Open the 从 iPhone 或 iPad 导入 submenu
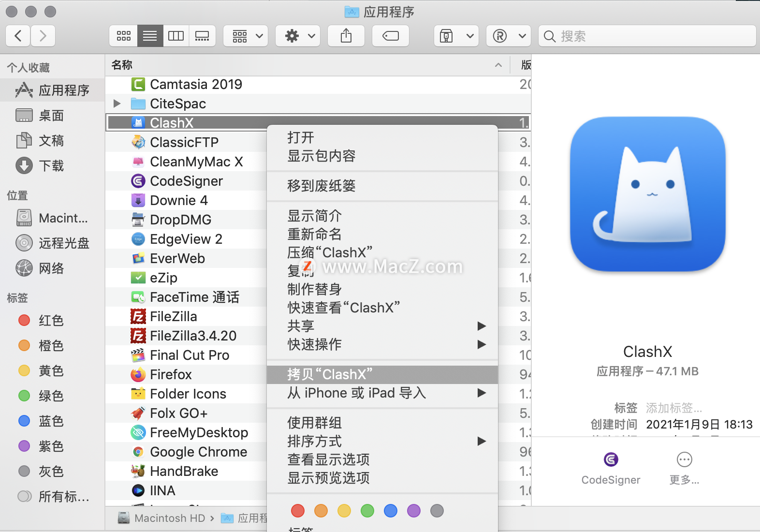The height and width of the screenshot is (532, 760). click(382, 393)
